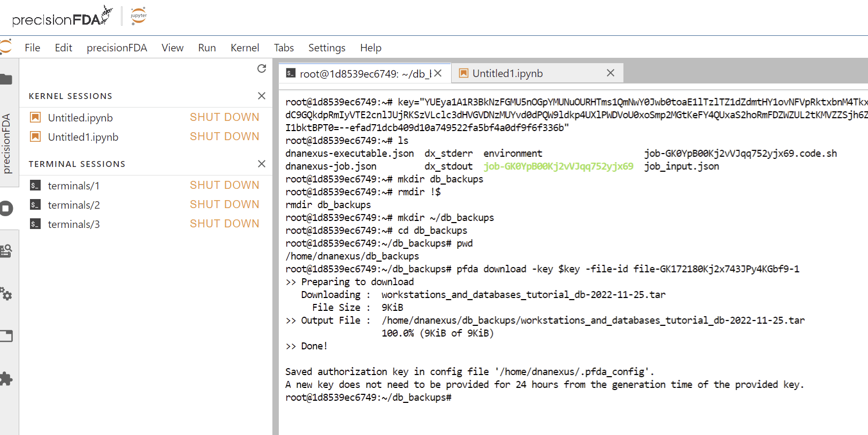Switch to the Untitled1.ipynb tab
This screenshot has width=868, height=435.
pyautogui.click(x=507, y=73)
